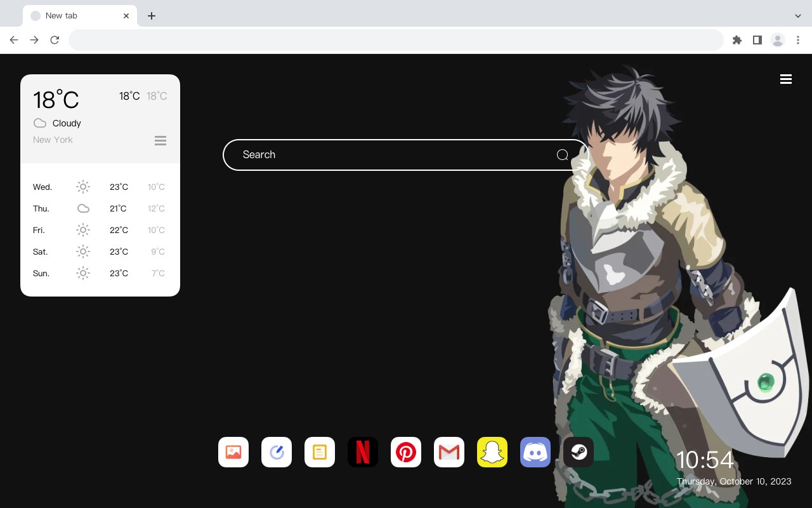Click the browser address bar

(396, 40)
